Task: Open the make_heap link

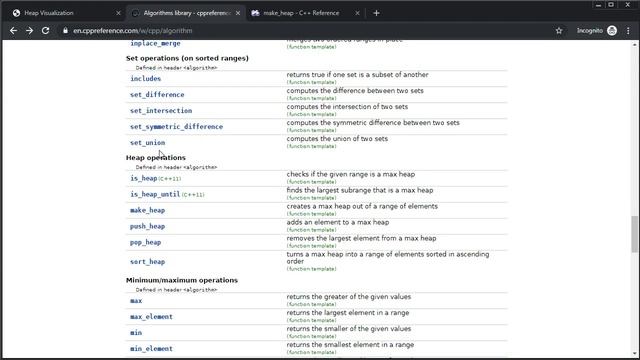Action: [x=147, y=210]
